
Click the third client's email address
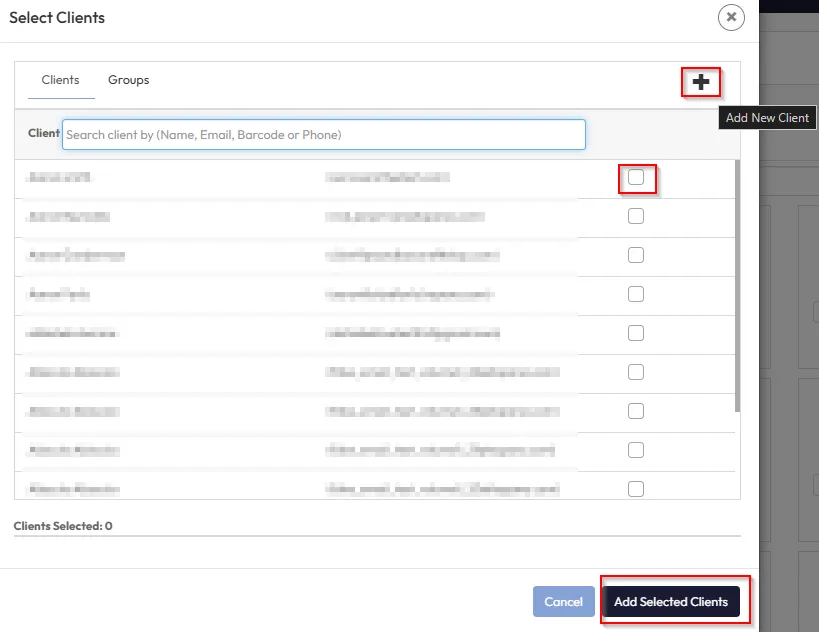(412, 255)
